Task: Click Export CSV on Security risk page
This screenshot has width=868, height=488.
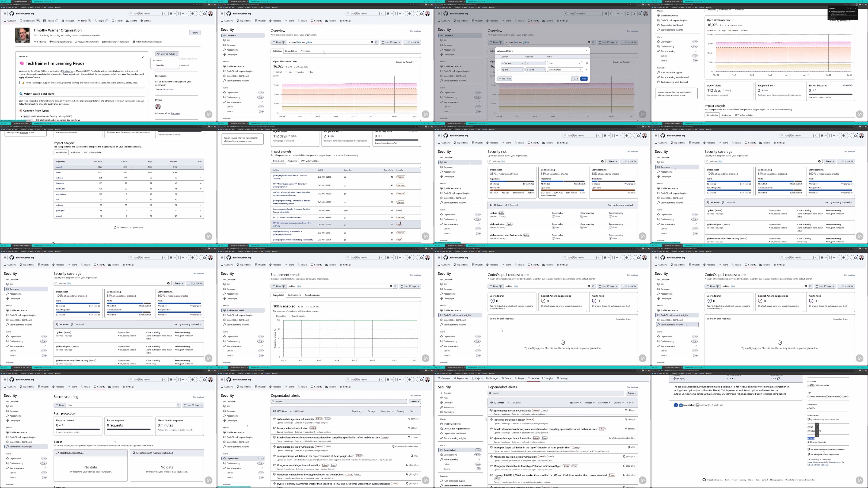Action: point(629,161)
